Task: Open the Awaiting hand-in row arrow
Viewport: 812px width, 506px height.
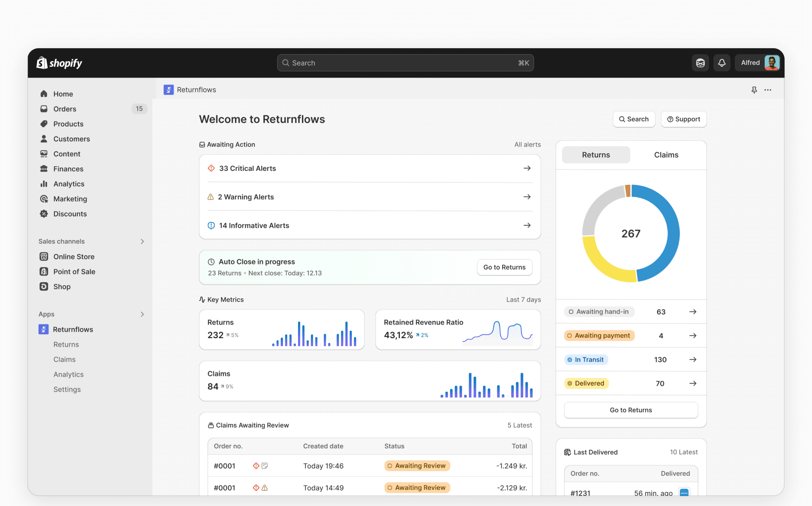Action: tap(693, 312)
